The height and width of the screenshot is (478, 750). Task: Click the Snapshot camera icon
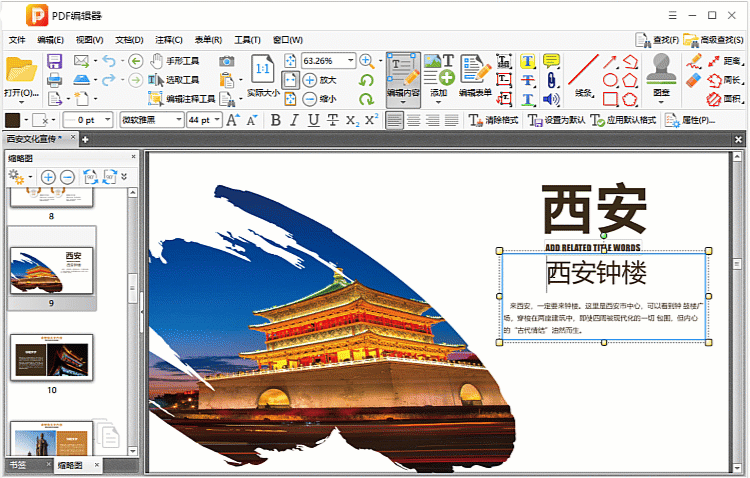(227, 61)
